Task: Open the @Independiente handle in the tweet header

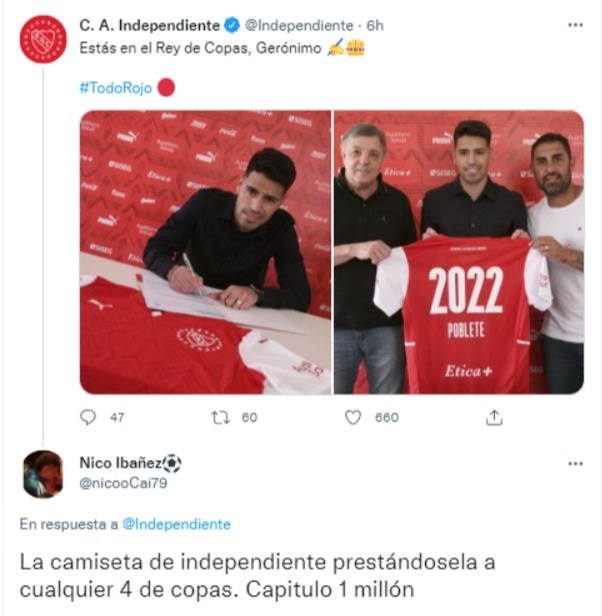Action: pos(299,26)
